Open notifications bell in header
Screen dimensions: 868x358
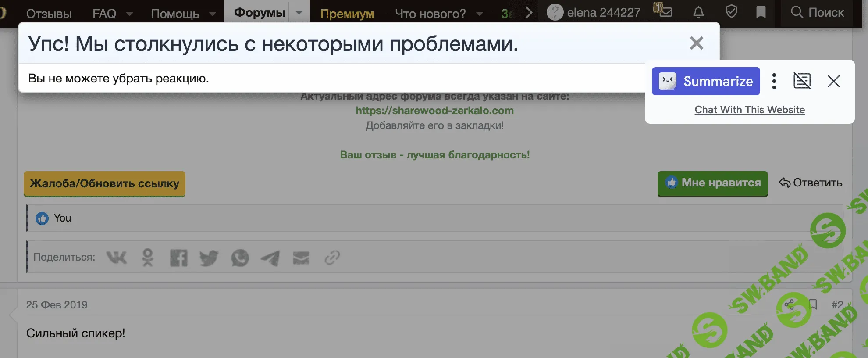pyautogui.click(x=698, y=12)
